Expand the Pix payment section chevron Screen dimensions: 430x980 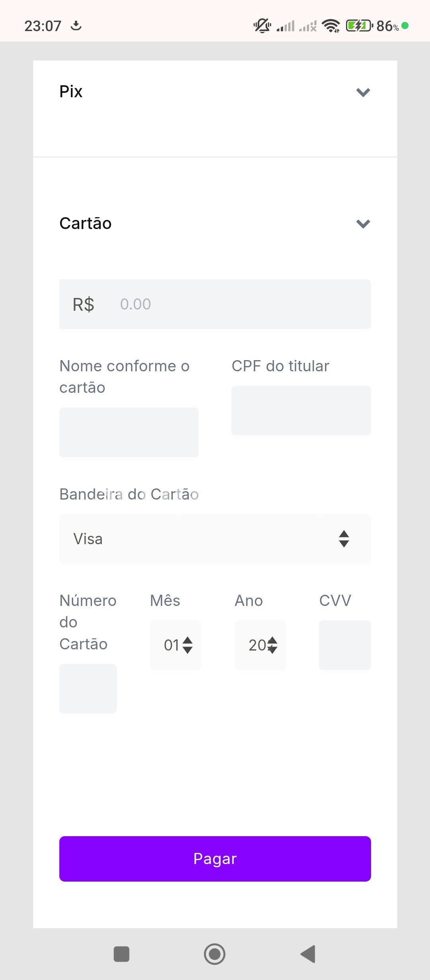coord(363,92)
